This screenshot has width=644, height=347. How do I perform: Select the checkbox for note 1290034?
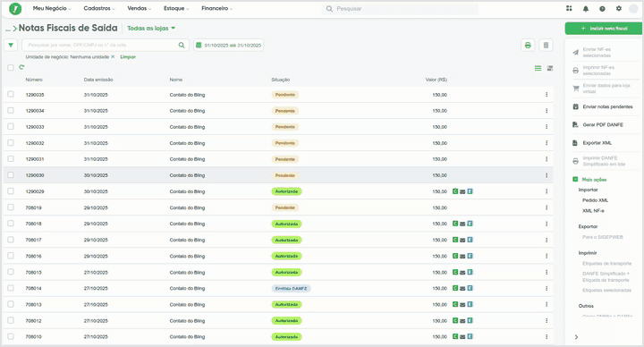click(11, 111)
